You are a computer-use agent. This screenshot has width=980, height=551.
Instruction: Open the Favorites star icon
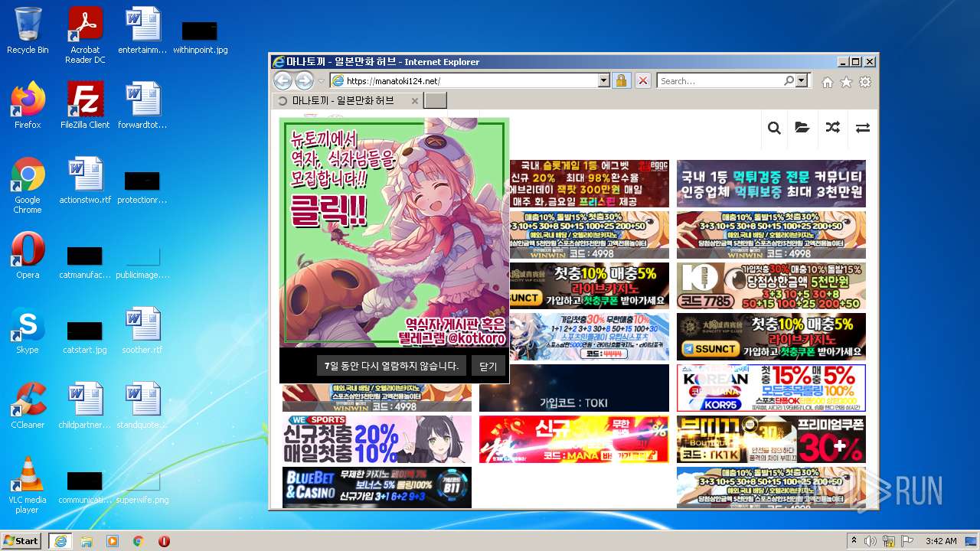coord(846,82)
